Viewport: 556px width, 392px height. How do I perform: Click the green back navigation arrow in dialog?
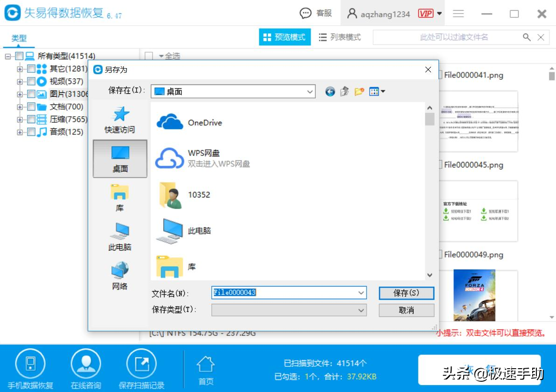pos(330,91)
